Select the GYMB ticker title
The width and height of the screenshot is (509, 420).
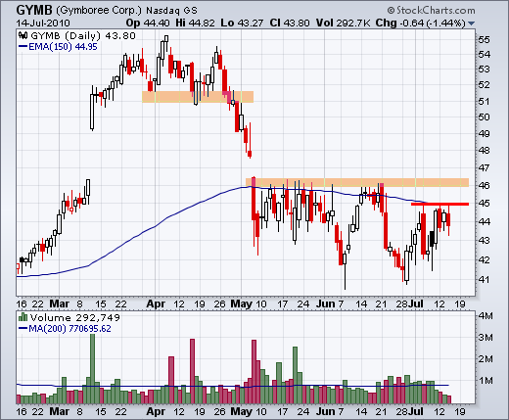pos(34,10)
